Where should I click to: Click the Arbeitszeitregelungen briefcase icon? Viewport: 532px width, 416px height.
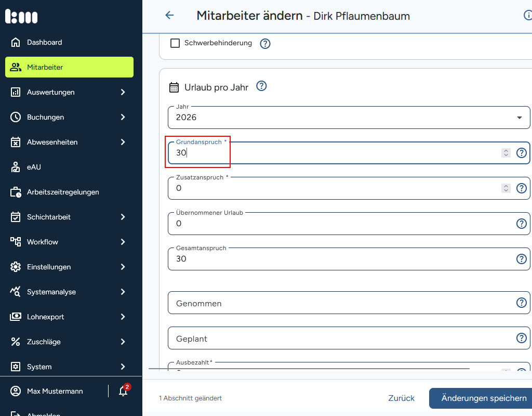(x=16, y=192)
